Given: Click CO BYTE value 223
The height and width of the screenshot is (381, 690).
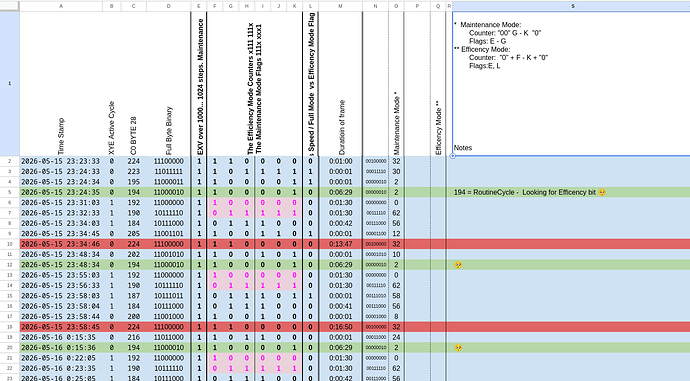Looking at the screenshot, I should point(133,172).
